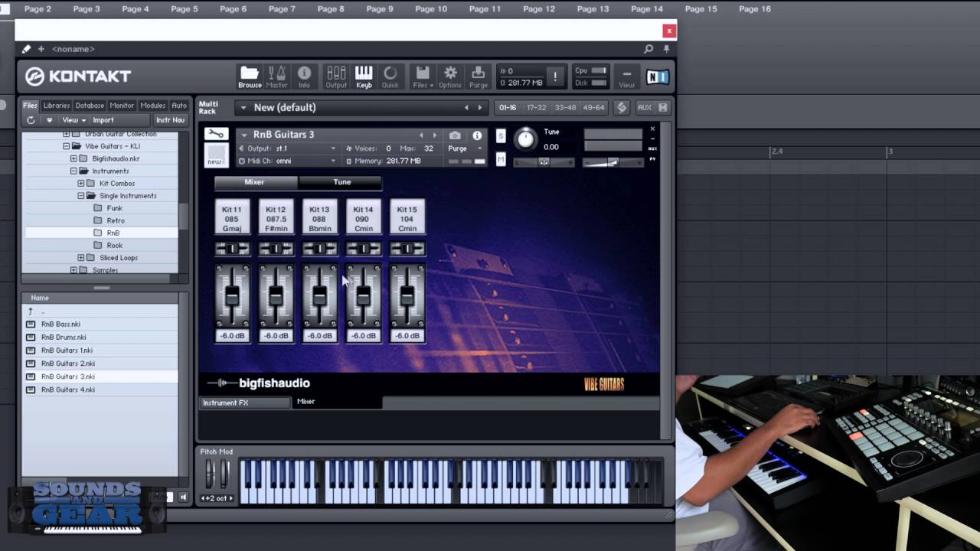Expand the Kit Combos folder
The image size is (980, 551).
80,184
